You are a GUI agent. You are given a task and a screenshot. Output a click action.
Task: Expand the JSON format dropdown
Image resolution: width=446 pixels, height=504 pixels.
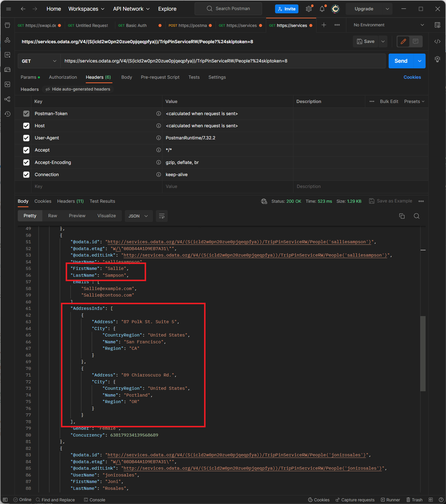(x=138, y=216)
